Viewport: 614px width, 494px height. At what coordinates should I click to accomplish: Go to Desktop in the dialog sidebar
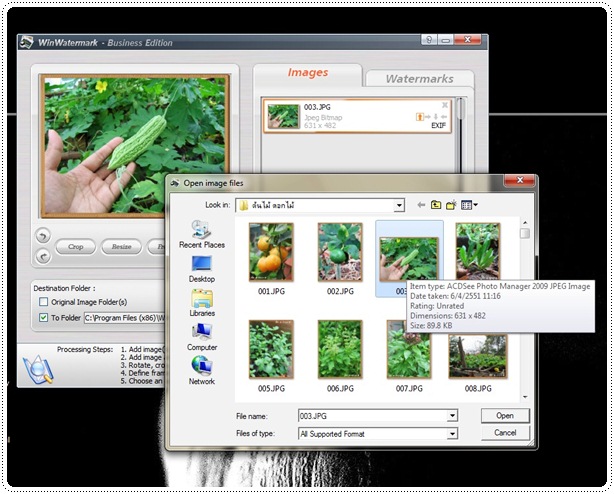pos(202,269)
